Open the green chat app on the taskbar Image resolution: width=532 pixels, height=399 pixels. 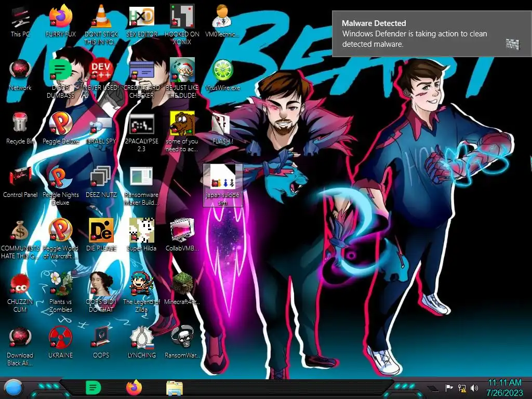[x=94, y=388]
